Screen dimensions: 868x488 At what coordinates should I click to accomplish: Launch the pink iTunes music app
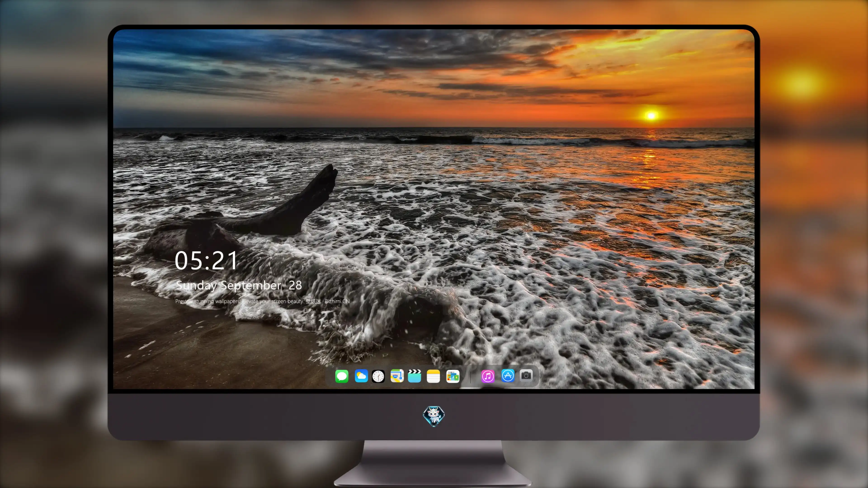pos(488,376)
